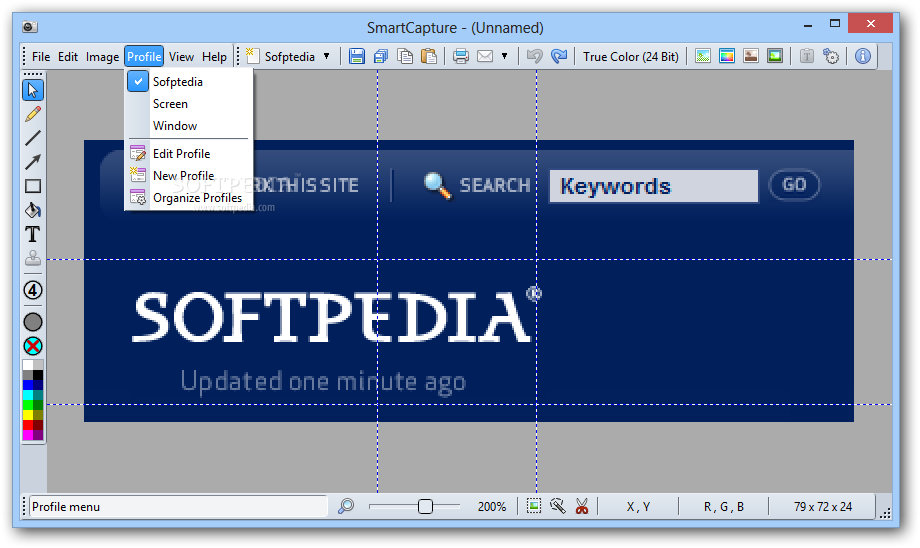920x548 pixels.
Task: Open the dropdown arrow beside envelope icon
Action: 504,56
